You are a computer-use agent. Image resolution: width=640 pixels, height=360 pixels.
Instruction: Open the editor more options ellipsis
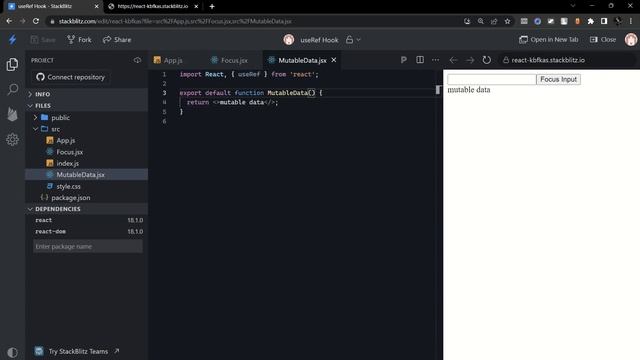[436, 60]
